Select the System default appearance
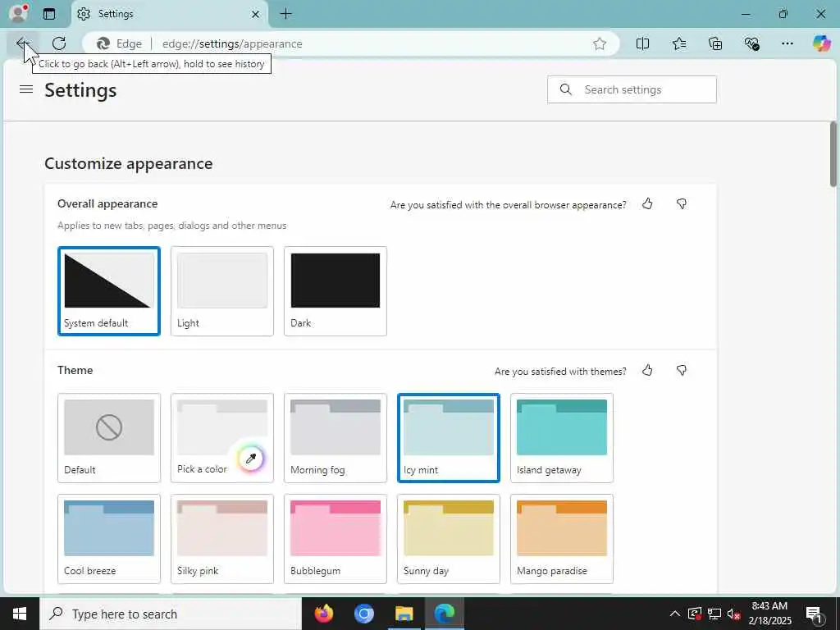The image size is (840, 630). point(109,291)
